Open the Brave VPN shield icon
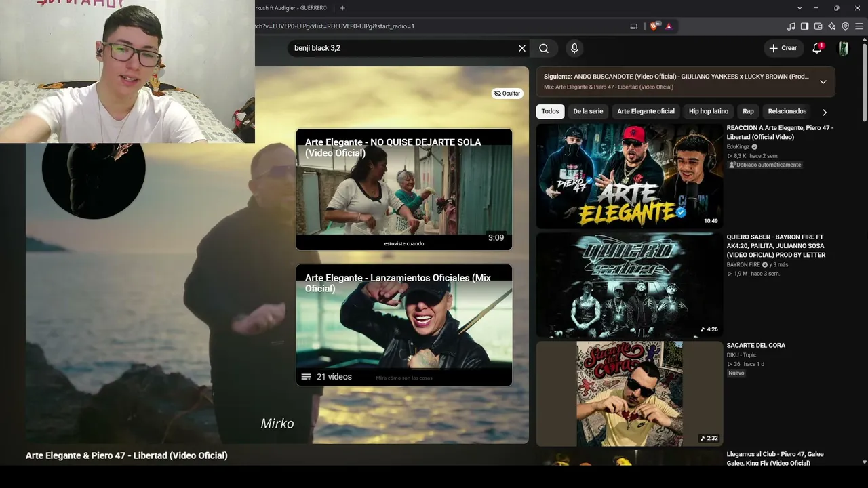 click(846, 26)
